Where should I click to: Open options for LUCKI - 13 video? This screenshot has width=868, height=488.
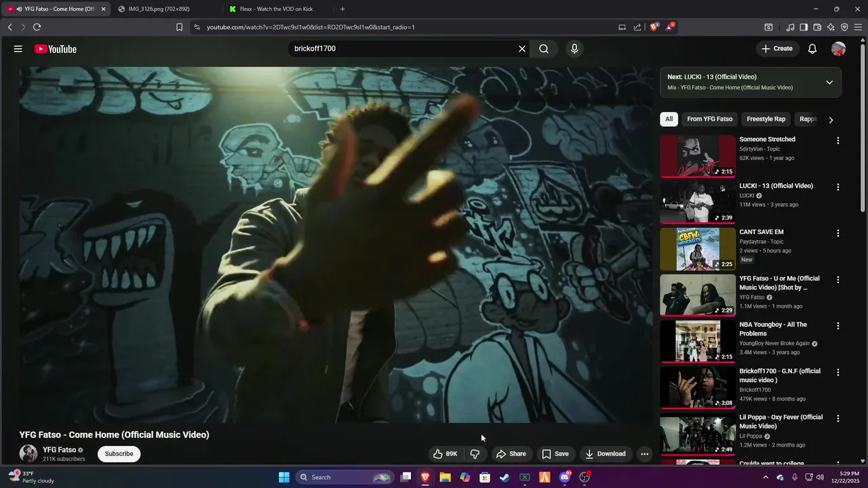pyautogui.click(x=838, y=187)
